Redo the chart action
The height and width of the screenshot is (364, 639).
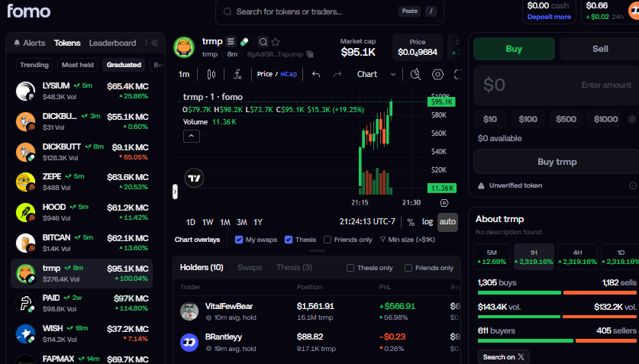pyautogui.click(x=337, y=75)
